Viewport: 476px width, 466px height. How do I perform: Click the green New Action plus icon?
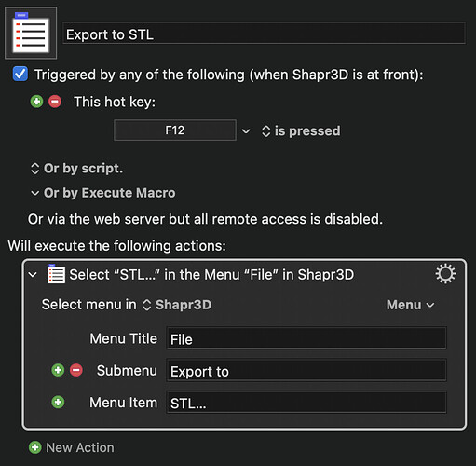tap(35, 447)
